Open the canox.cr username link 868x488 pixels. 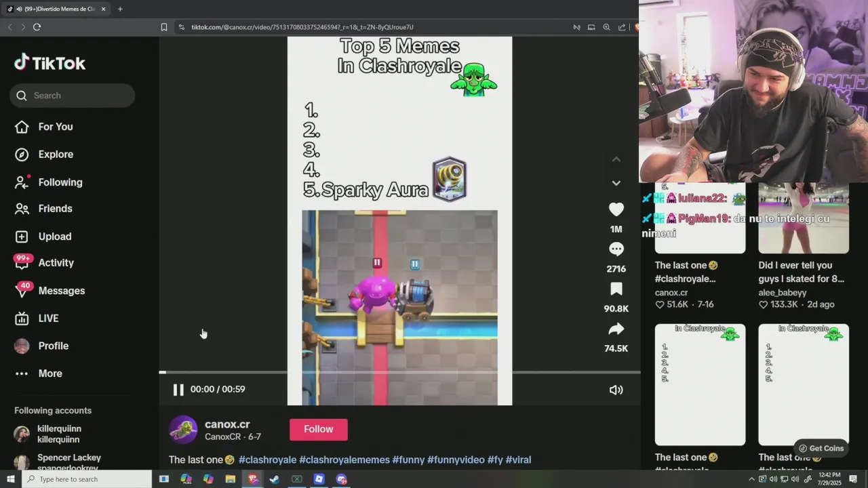click(x=227, y=424)
